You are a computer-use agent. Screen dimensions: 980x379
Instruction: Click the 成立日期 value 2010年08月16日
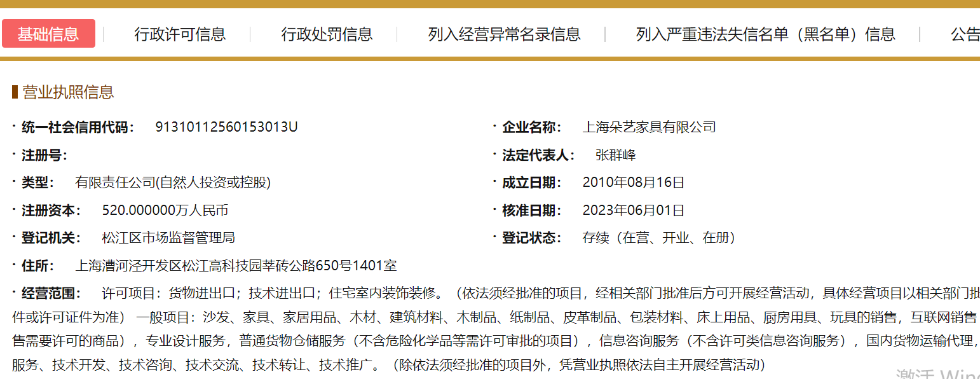click(x=633, y=183)
